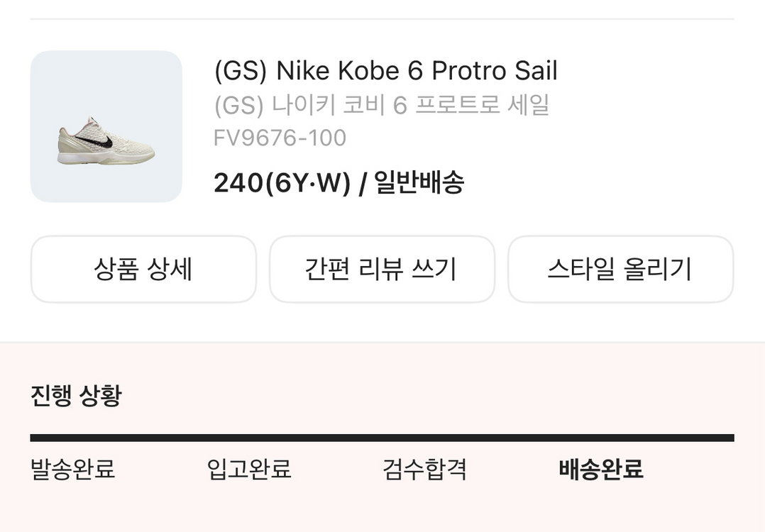Click the word "Kobe" in the product title
765x532 pixels.
click(369, 71)
